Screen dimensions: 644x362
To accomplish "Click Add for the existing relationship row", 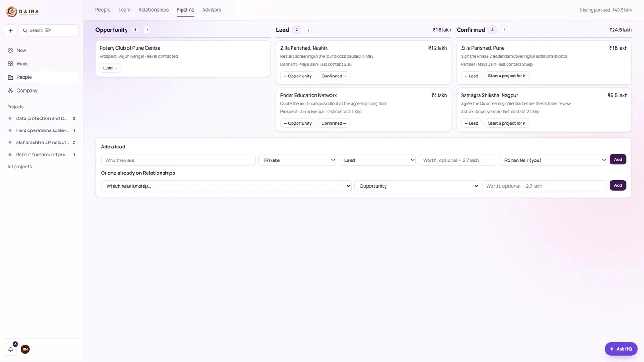I will (618, 185).
